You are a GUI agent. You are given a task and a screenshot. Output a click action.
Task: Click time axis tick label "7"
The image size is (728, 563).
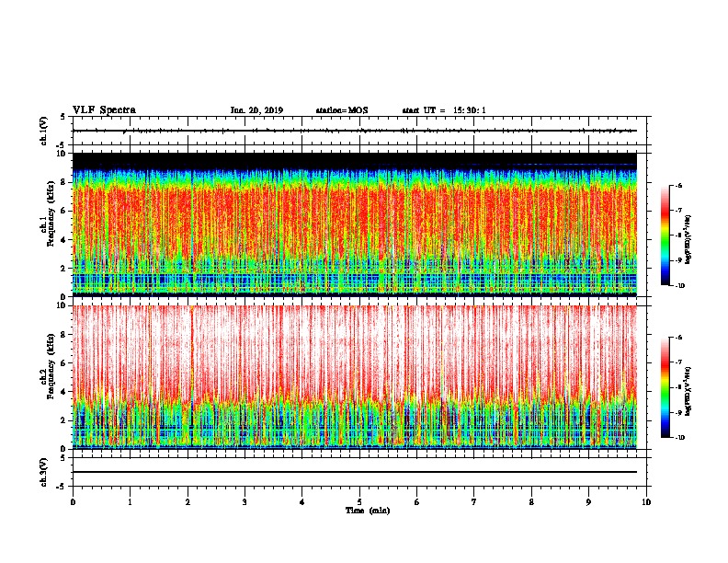point(474,502)
